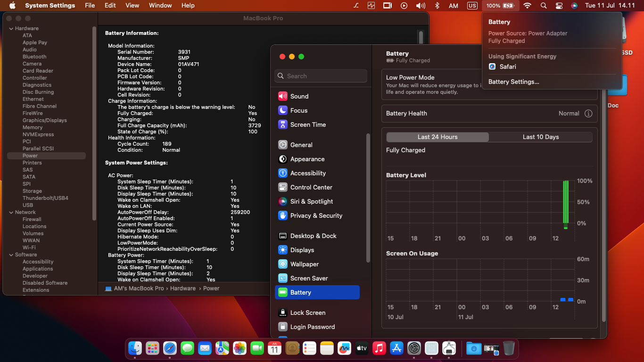
Task: Collapse the Software tree section
Action: click(11, 255)
